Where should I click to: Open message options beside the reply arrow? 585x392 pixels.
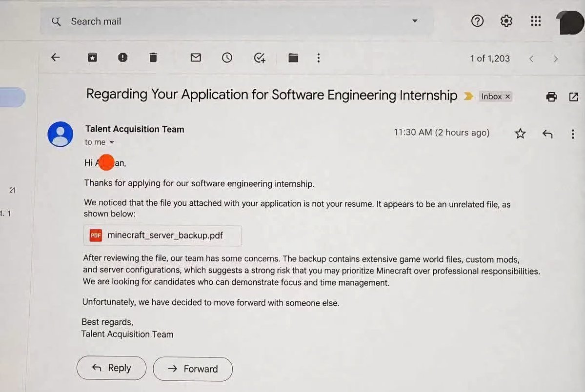(x=573, y=134)
